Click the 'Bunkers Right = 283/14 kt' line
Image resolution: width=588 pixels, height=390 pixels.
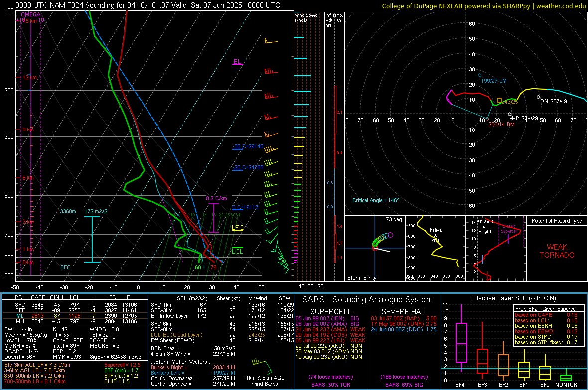193,367
